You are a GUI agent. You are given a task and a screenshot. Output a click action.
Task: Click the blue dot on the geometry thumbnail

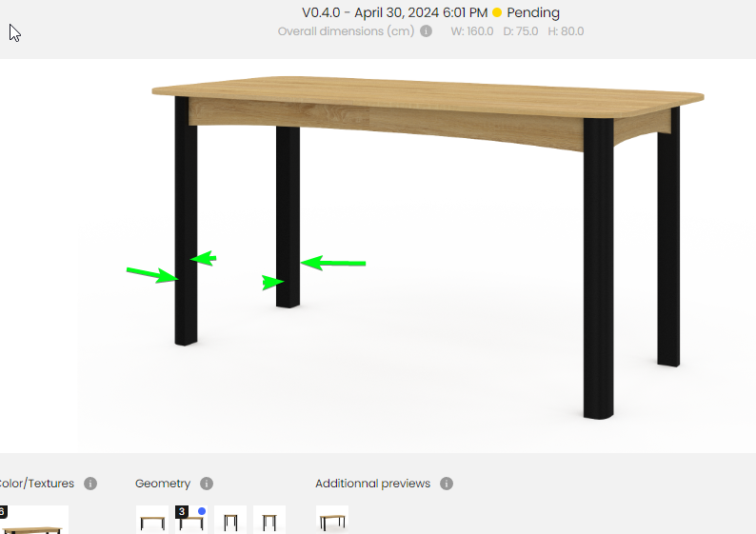(x=202, y=511)
